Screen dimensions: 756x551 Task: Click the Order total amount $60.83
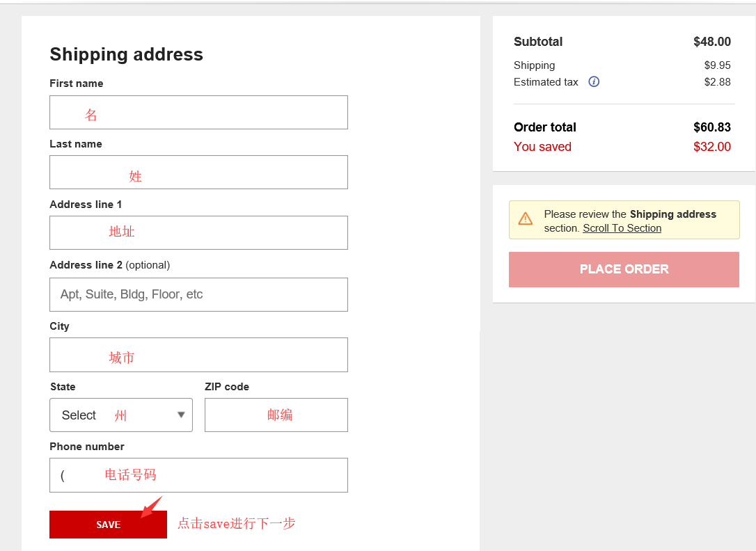click(x=711, y=127)
